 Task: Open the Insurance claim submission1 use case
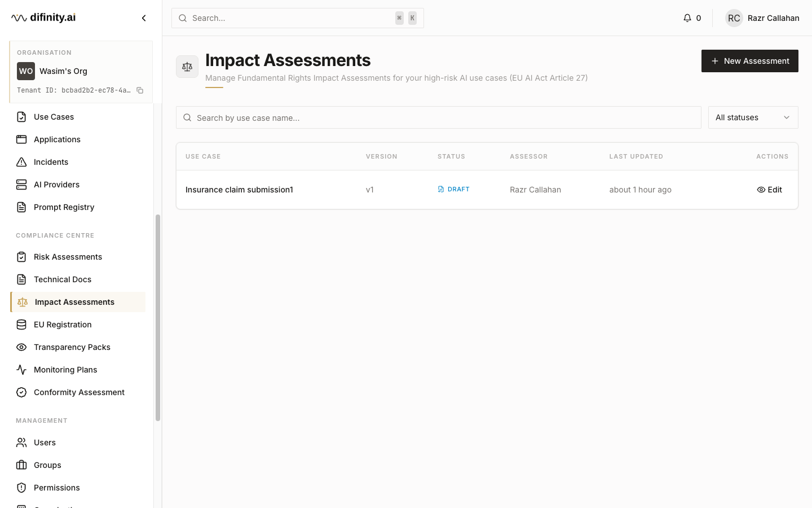(239, 190)
